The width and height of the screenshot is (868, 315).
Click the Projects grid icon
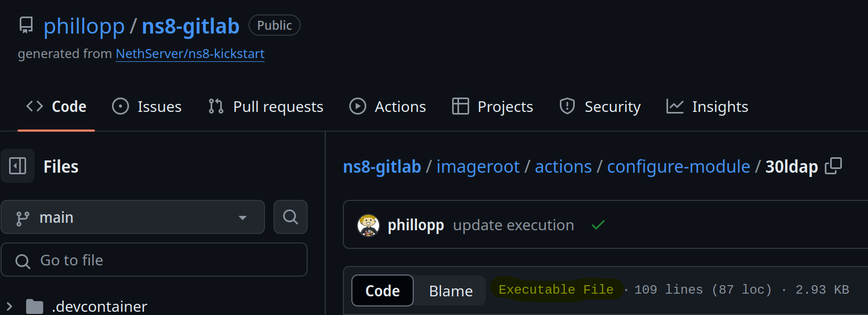pyautogui.click(x=460, y=106)
